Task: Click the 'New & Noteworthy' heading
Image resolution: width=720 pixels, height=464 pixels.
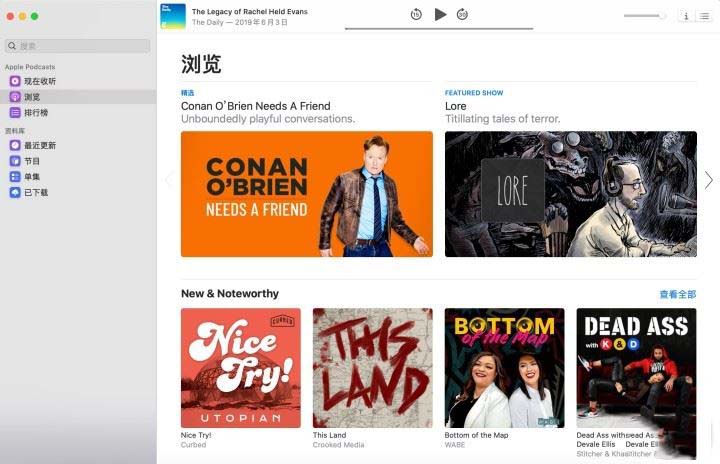Action: (x=230, y=294)
